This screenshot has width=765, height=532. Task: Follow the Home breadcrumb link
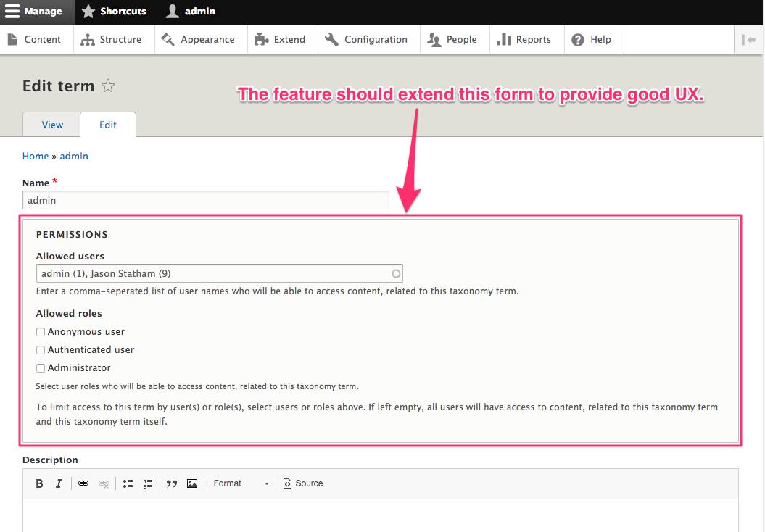tap(35, 156)
